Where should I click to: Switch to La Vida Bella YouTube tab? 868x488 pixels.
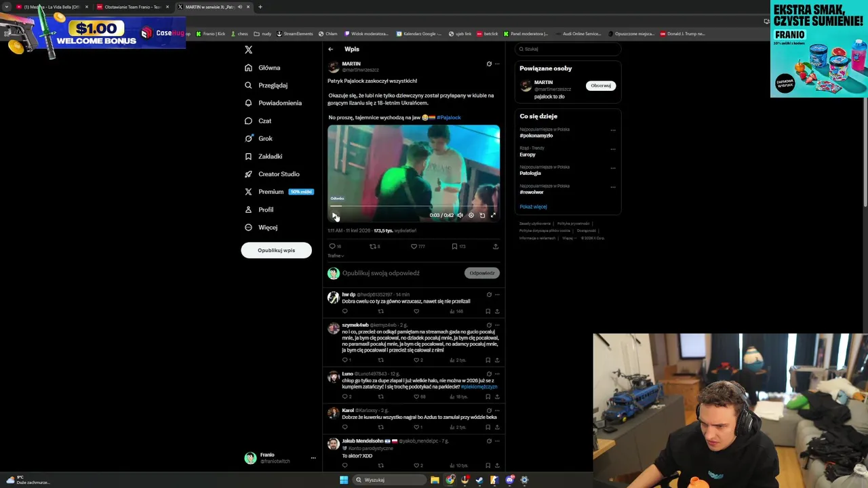coord(52,7)
